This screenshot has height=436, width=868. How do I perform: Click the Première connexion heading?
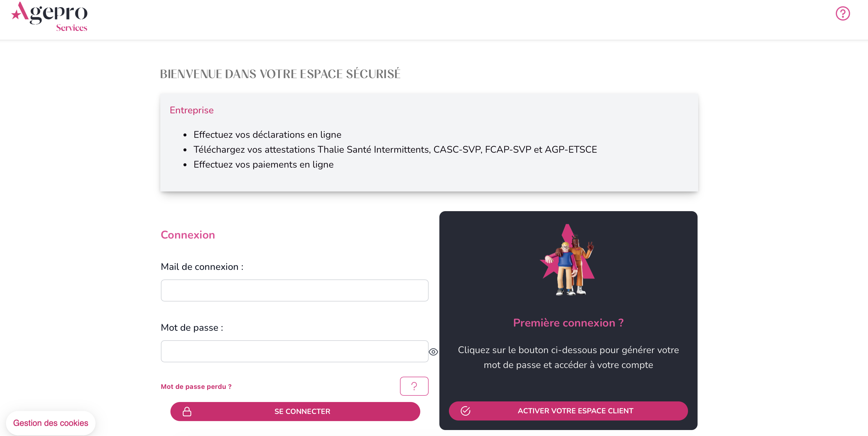coord(568,323)
